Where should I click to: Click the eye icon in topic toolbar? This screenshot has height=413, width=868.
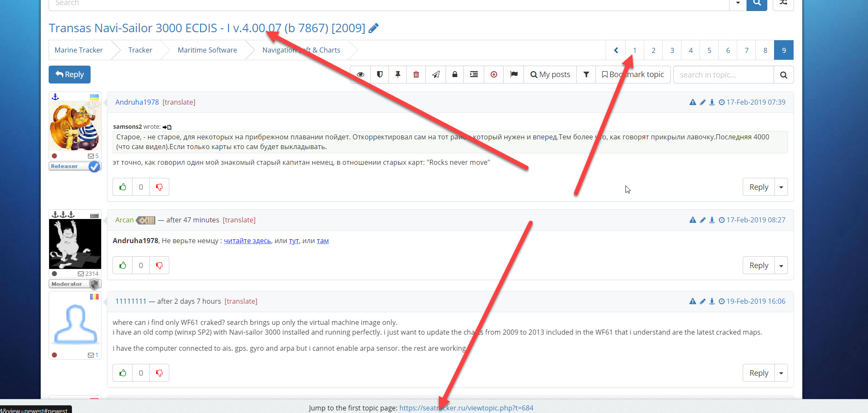[361, 75]
